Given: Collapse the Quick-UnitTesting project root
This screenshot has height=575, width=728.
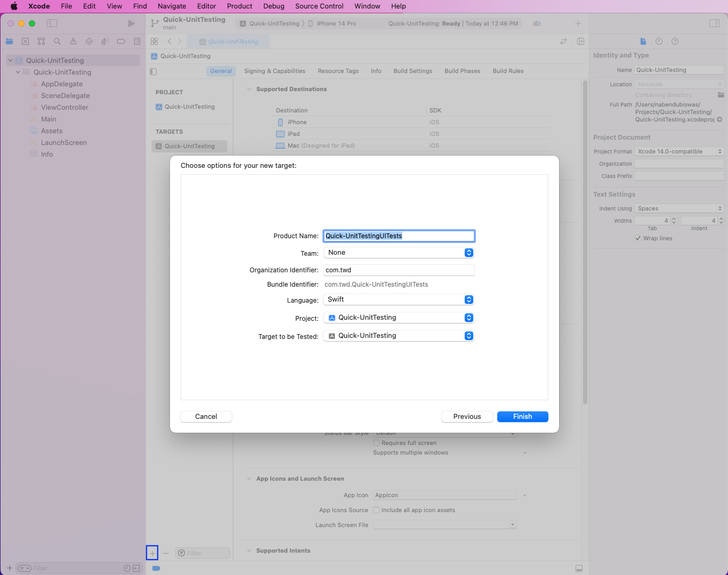Looking at the screenshot, I should pyautogui.click(x=10, y=60).
